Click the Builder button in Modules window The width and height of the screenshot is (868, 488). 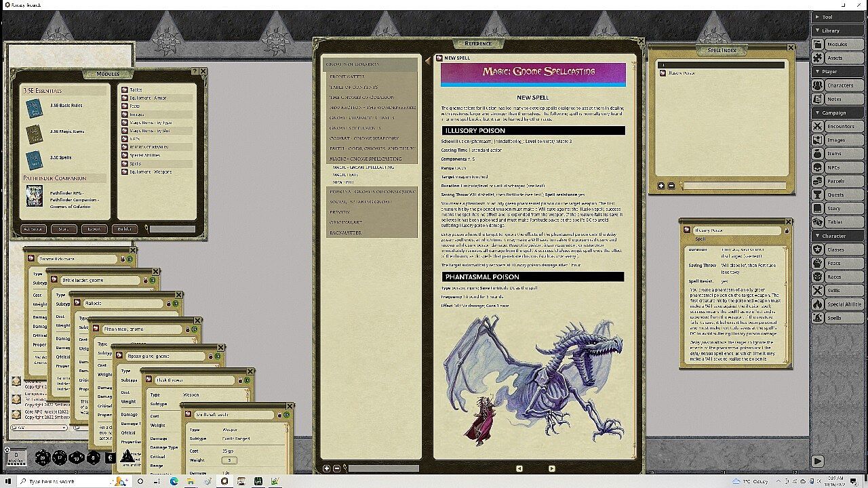[124, 229]
